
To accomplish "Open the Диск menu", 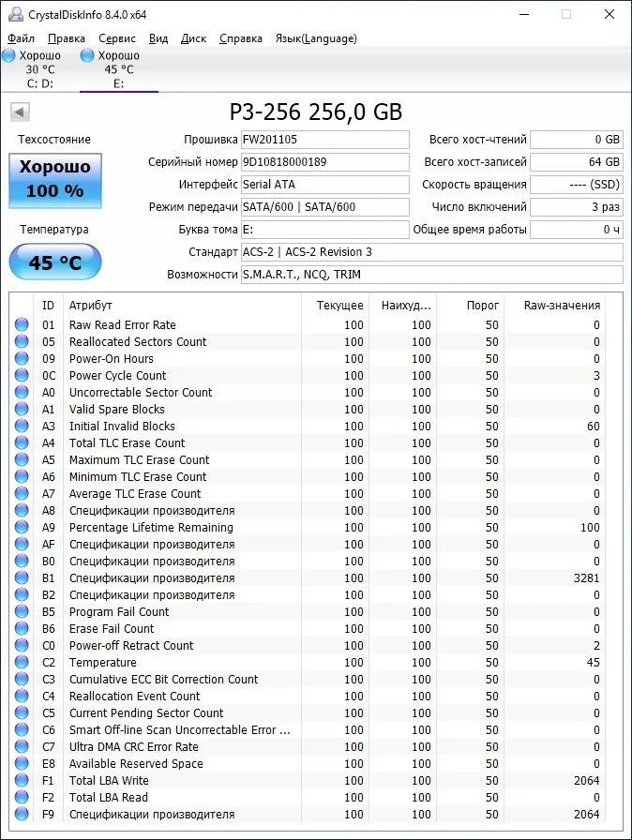I will (x=193, y=38).
